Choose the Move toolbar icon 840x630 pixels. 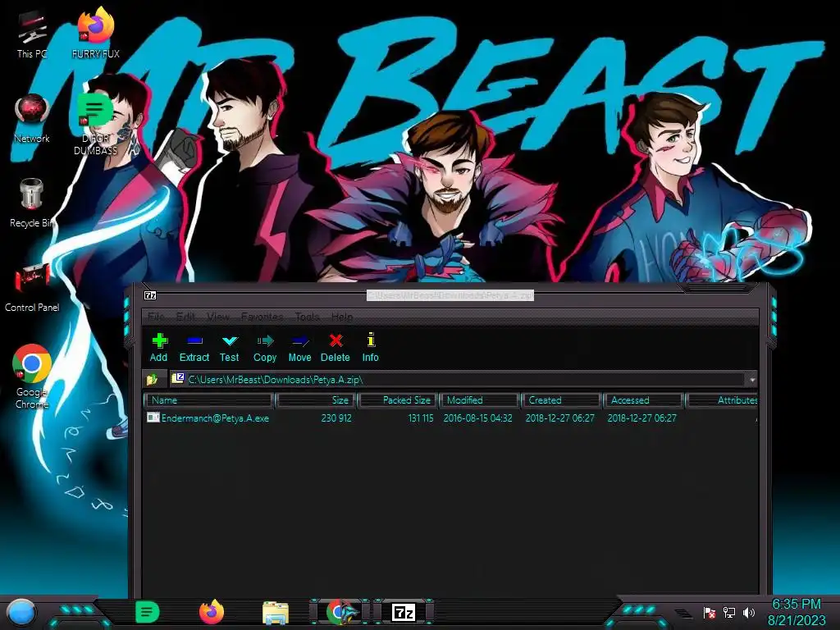tap(299, 348)
